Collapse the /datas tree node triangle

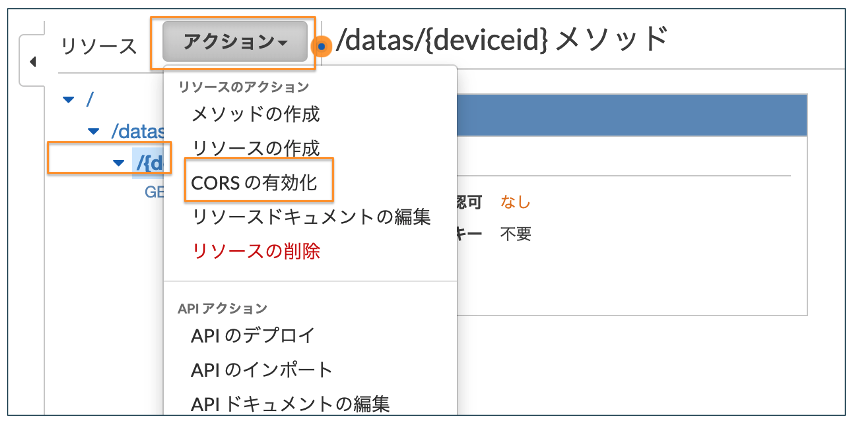(x=94, y=131)
